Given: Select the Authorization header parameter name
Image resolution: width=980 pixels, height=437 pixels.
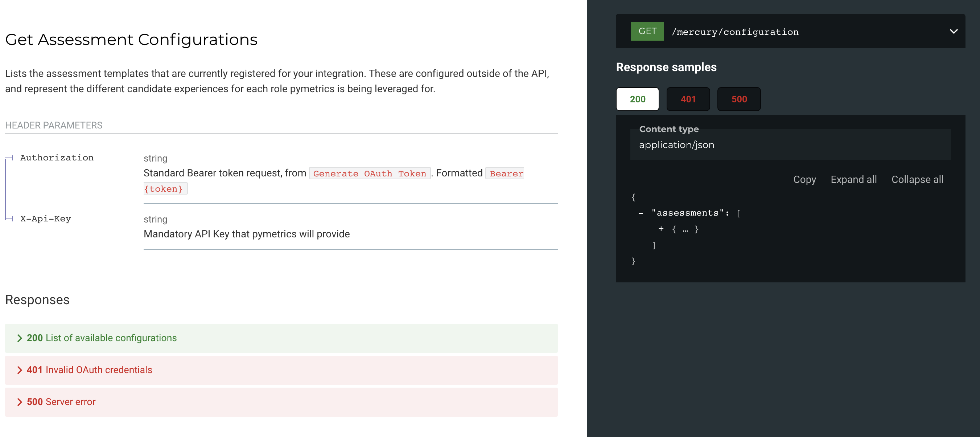Looking at the screenshot, I should [57, 158].
